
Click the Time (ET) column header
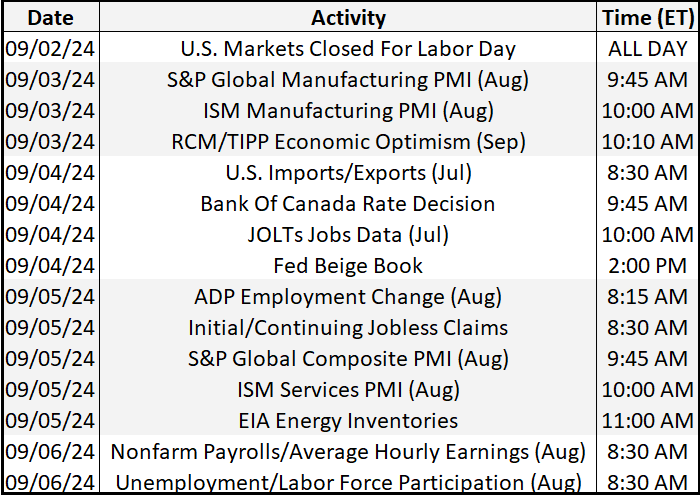(646, 17)
